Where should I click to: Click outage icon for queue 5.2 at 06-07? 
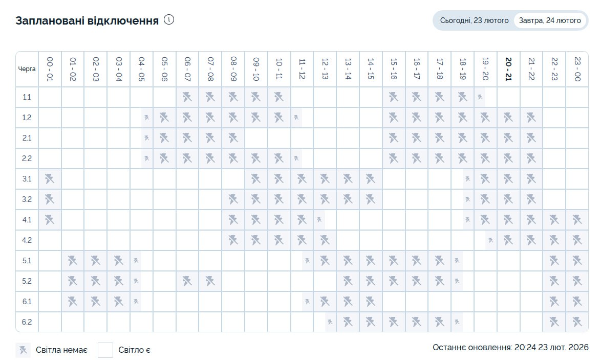187,281
